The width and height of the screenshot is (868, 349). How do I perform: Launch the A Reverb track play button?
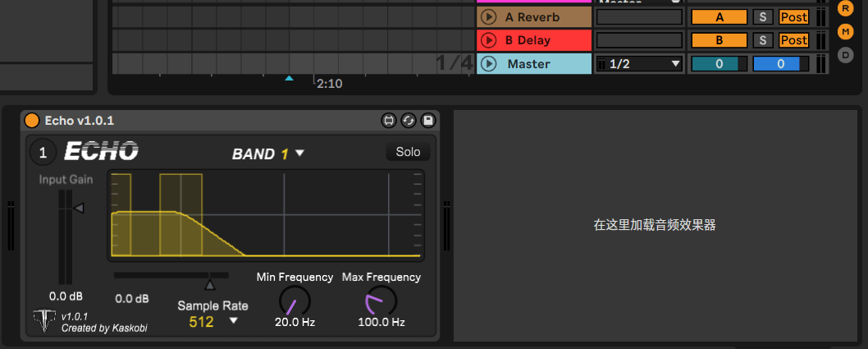[x=489, y=16]
